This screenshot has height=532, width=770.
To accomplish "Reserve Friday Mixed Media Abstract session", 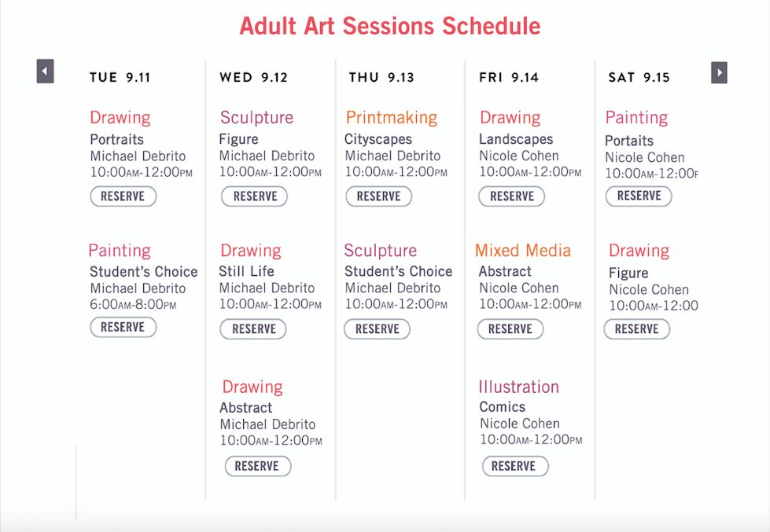I will click(510, 328).
